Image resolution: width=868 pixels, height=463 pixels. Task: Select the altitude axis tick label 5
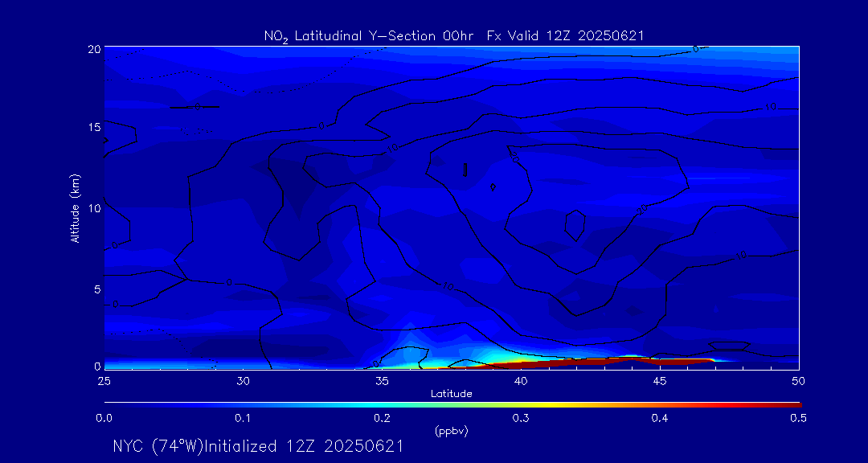[96, 289]
